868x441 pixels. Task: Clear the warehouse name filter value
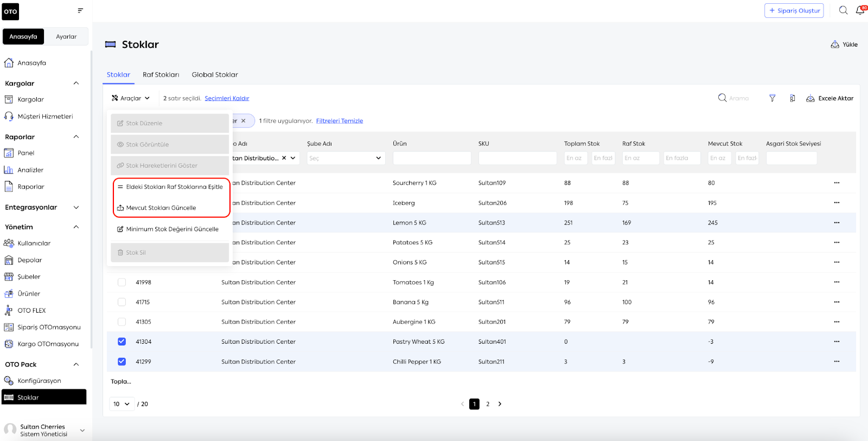[284, 158]
